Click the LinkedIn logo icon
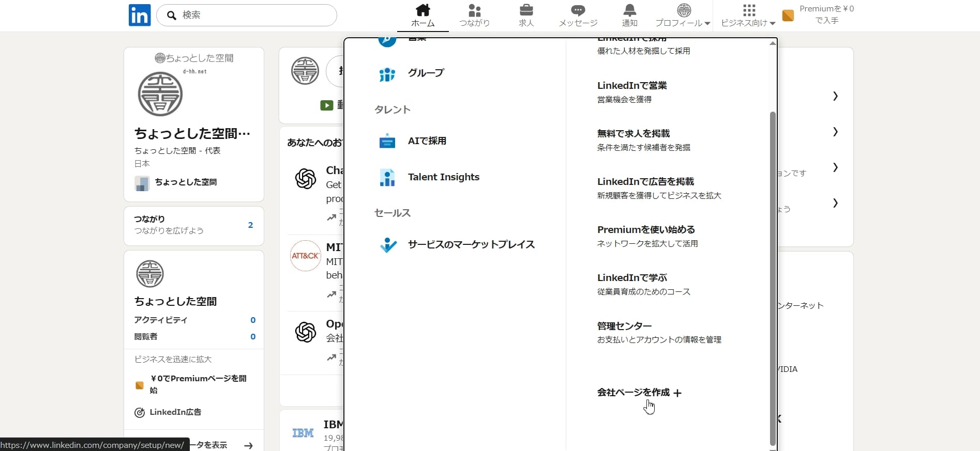 (140, 15)
